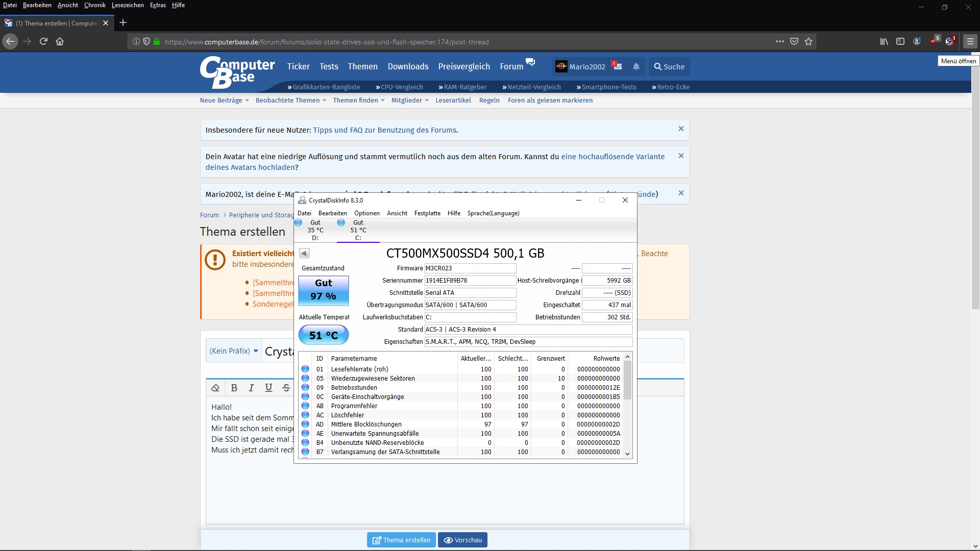Dismiss the Tipps und FAQ notice

680,129
